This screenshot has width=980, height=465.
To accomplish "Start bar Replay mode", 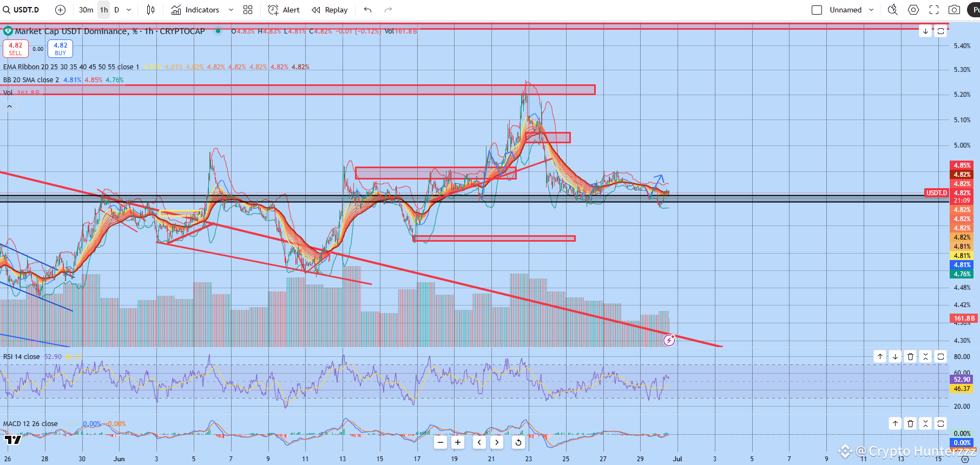I will coord(330,10).
